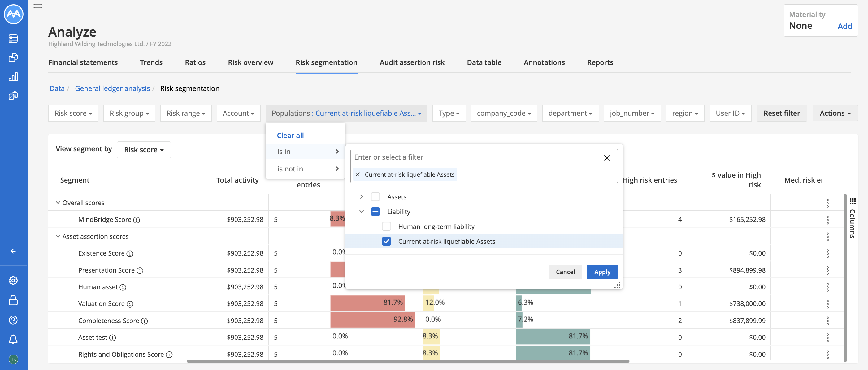868x370 pixels.
Task: Toggle the Liability group checkbox
Action: (375, 211)
